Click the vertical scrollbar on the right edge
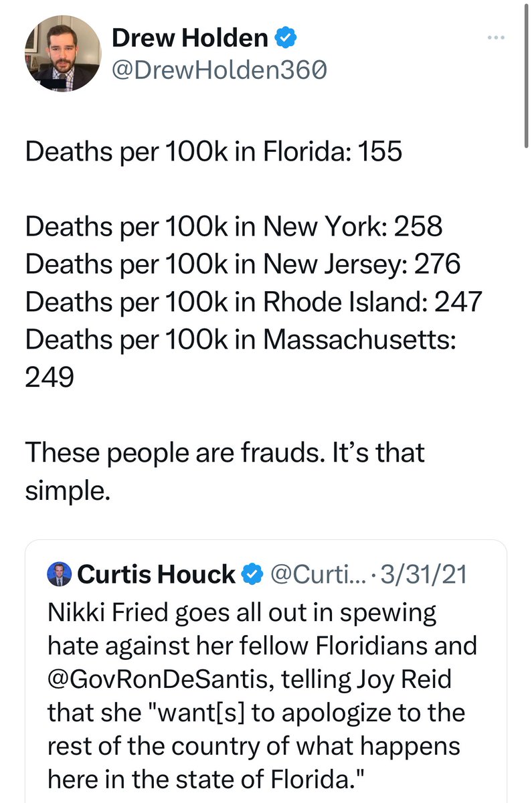This screenshot has width=532, height=803. [525, 74]
